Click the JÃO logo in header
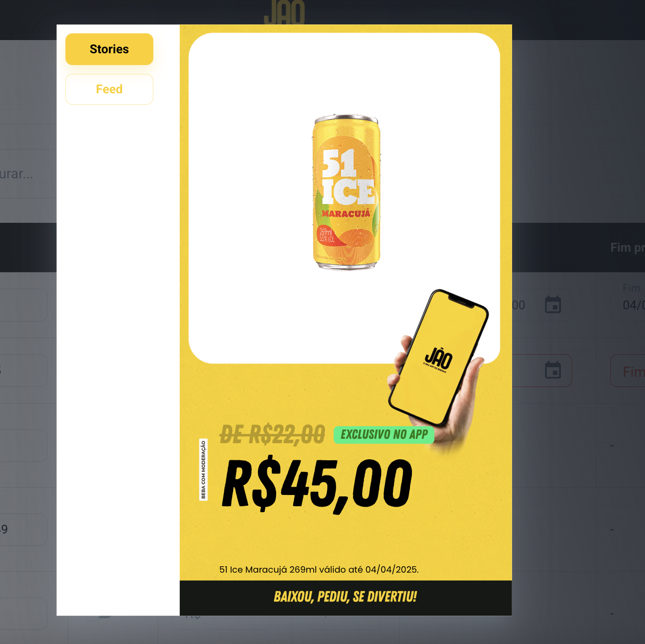 (284, 12)
